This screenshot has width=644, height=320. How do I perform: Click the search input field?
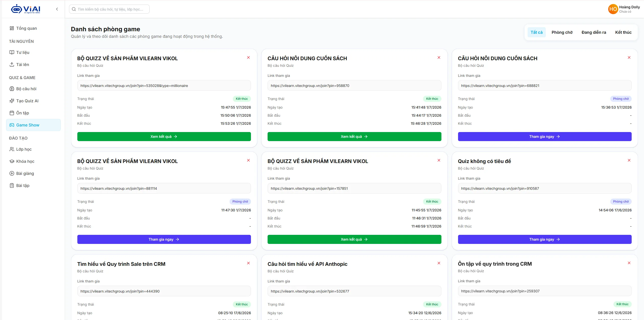click(x=109, y=9)
